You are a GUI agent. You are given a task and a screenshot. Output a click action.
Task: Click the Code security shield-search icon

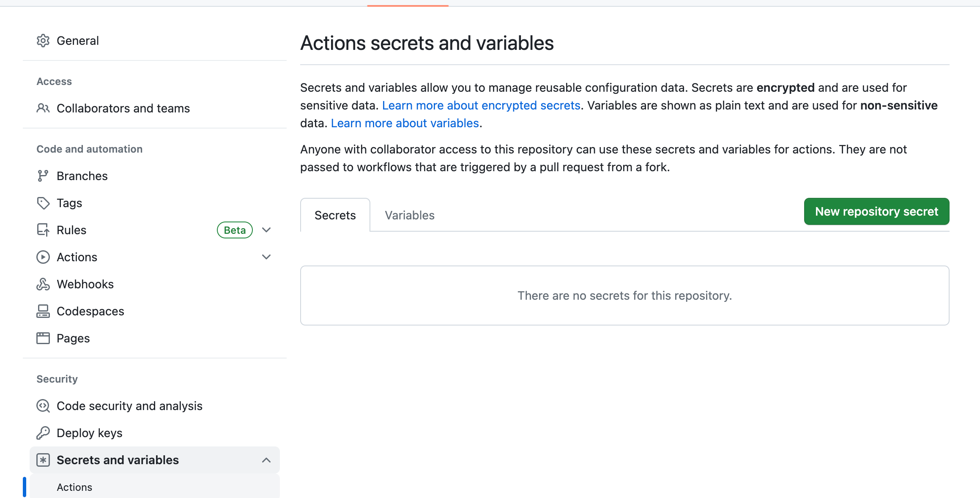click(43, 406)
